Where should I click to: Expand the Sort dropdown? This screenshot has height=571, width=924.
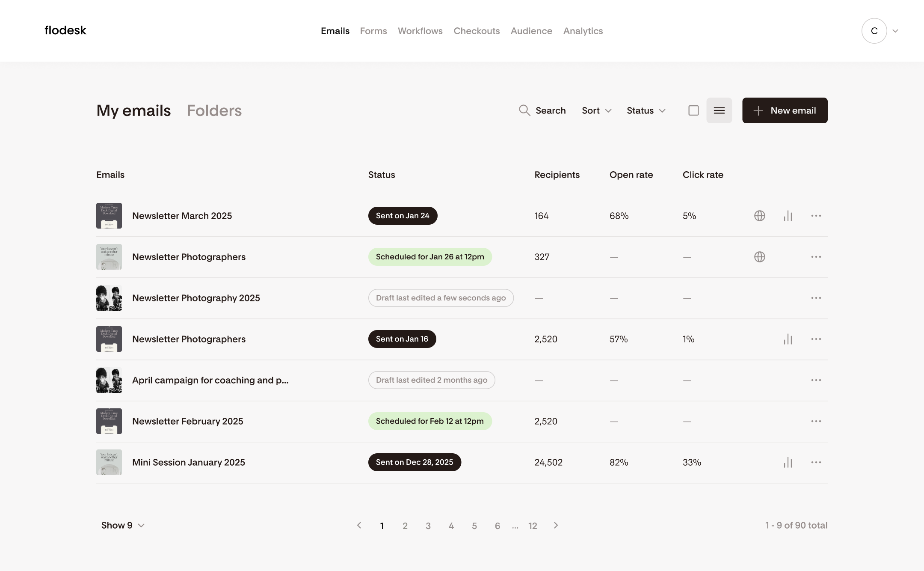pyautogui.click(x=596, y=110)
